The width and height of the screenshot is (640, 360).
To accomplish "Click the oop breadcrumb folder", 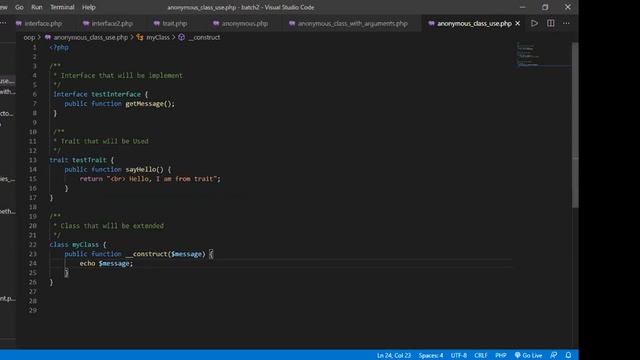I will (29, 37).
